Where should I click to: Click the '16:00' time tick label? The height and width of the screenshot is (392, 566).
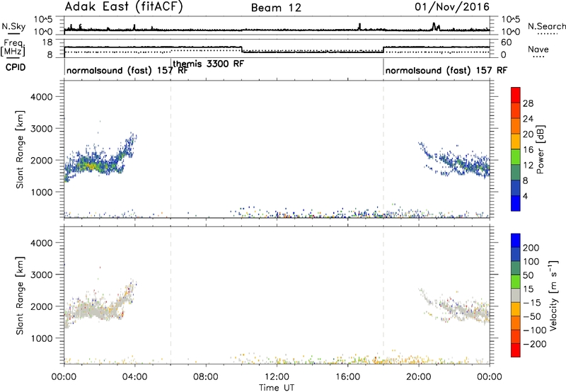(x=347, y=377)
